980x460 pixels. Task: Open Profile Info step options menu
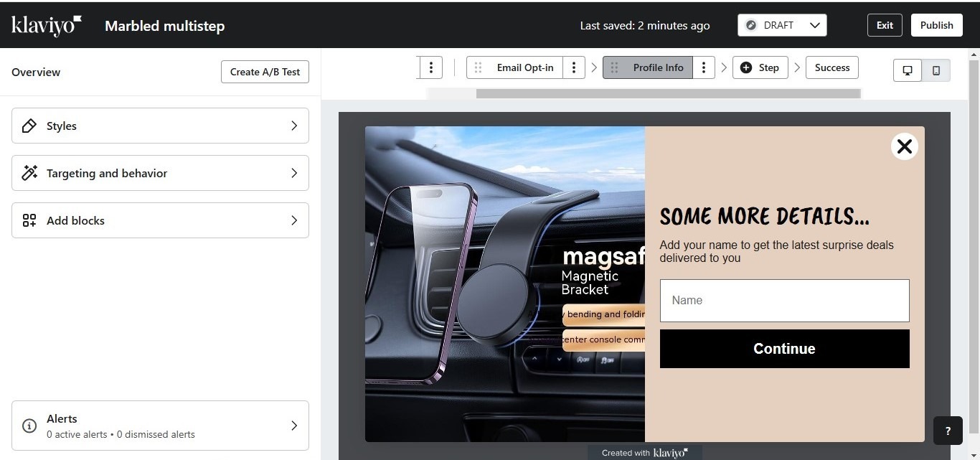[704, 67]
